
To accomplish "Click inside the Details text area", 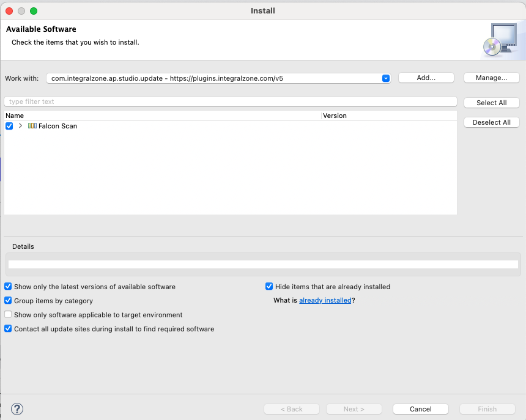I will point(264,265).
